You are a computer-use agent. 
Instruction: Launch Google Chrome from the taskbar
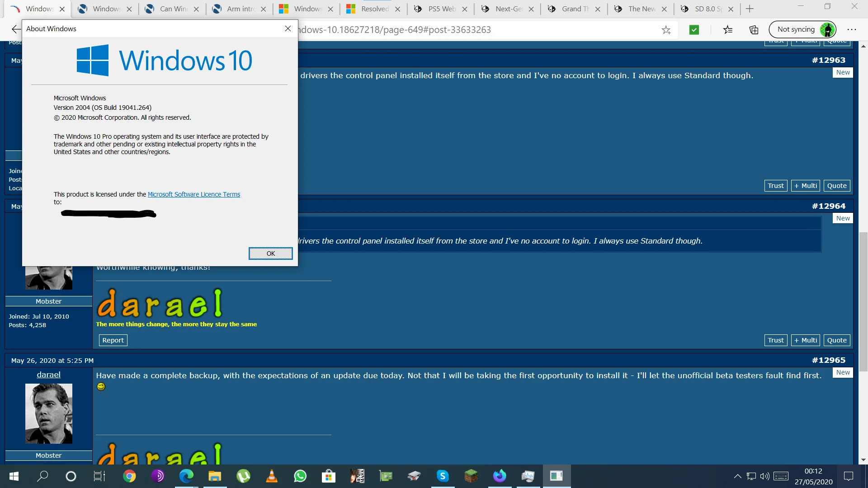[x=129, y=476]
